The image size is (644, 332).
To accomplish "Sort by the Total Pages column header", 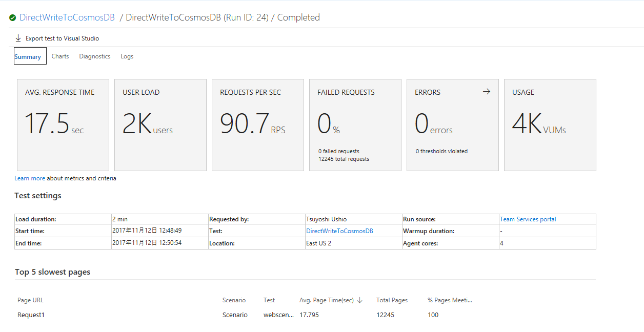I will click(x=391, y=300).
